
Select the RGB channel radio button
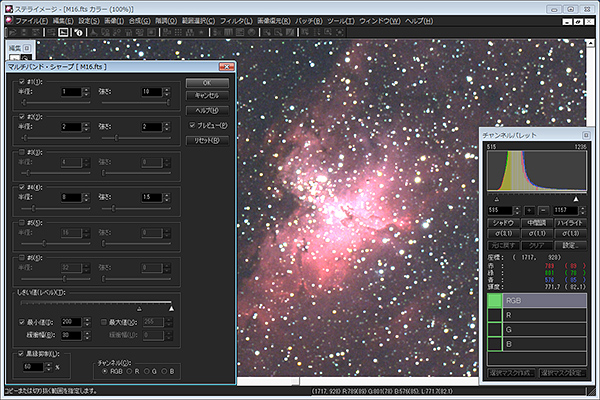(x=105, y=371)
